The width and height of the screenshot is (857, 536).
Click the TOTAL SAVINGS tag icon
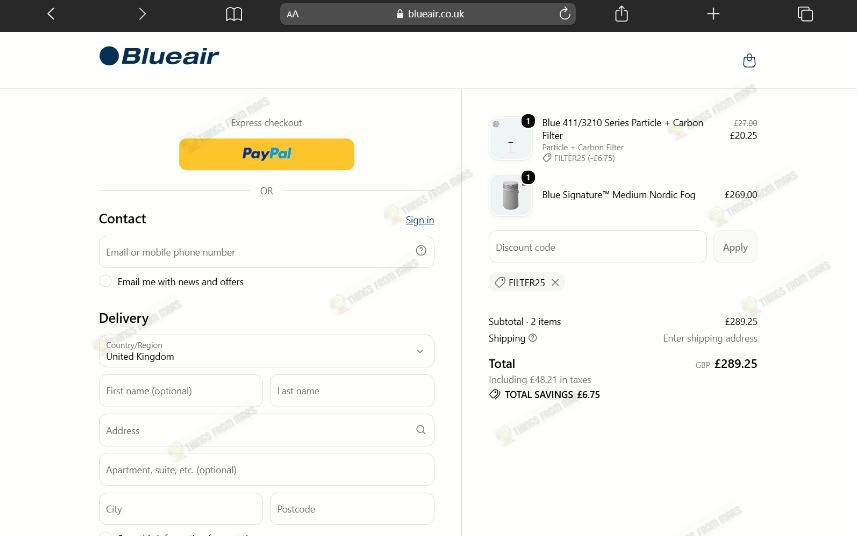[x=495, y=394]
